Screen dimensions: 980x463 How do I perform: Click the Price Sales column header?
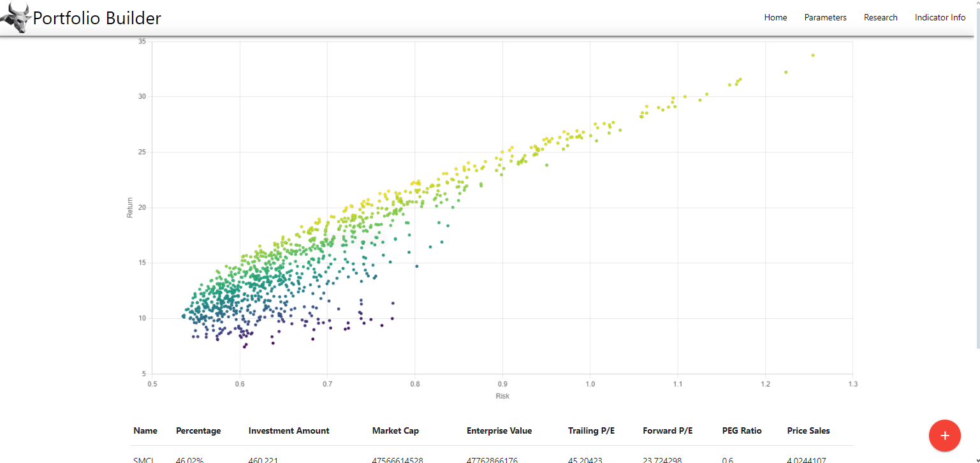tap(808, 430)
